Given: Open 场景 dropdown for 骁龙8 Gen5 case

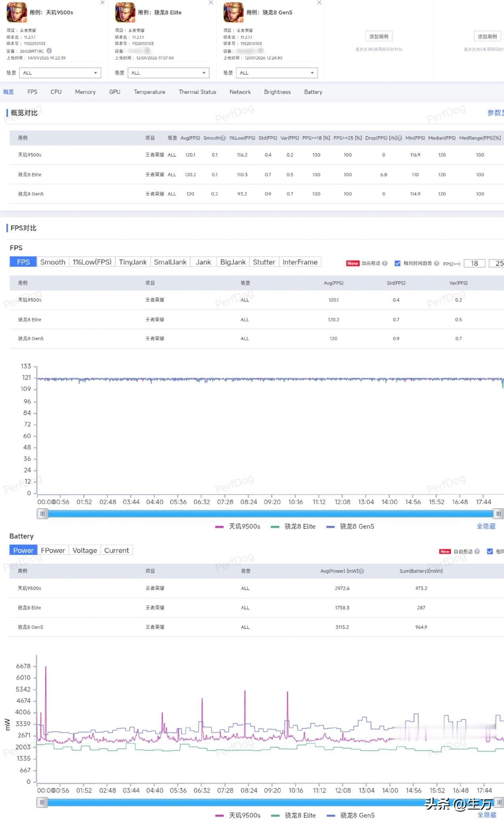Looking at the screenshot, I should click(x=277, y=73).
